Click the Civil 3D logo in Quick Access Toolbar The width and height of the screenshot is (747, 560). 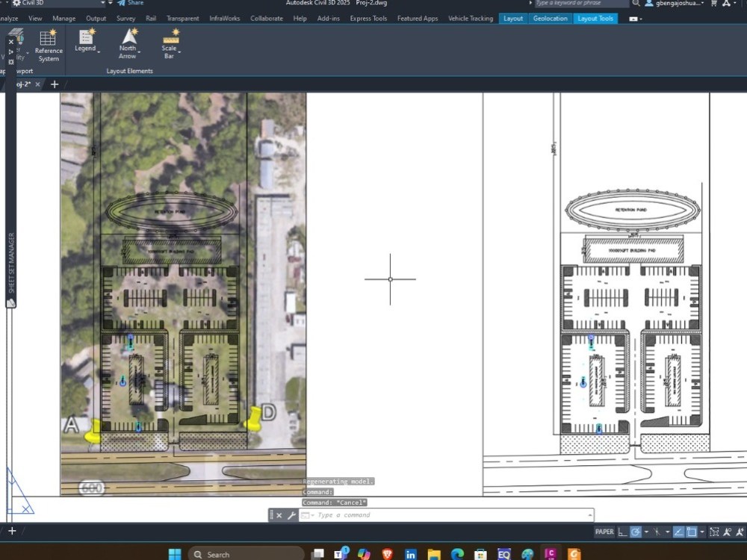[x=17, y=3]
